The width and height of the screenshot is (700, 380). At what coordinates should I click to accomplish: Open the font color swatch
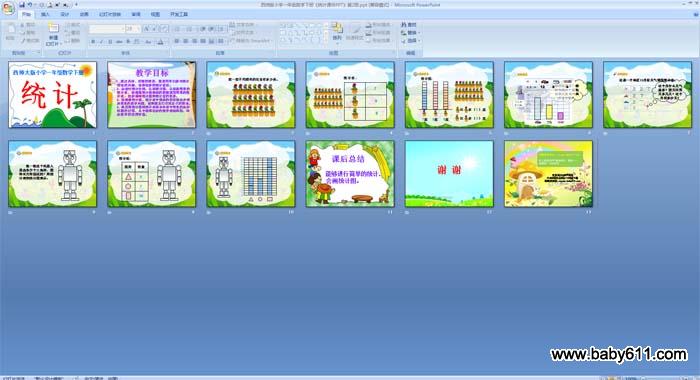point(161,42)
